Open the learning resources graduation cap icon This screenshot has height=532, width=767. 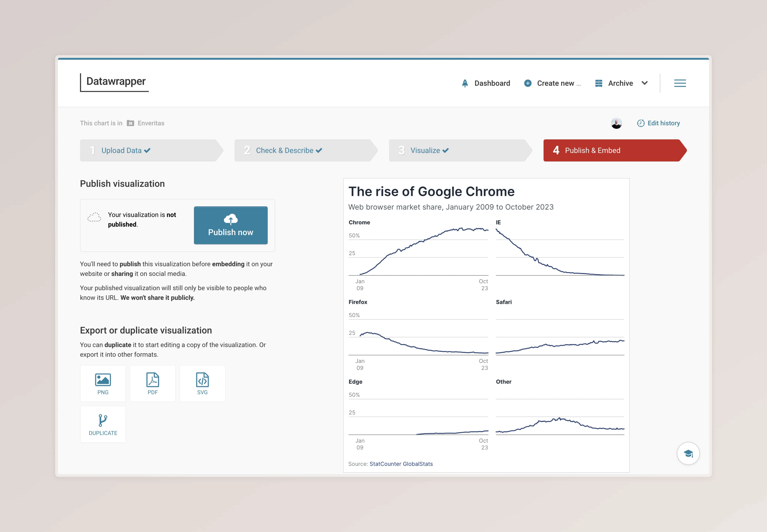point(688,453)
